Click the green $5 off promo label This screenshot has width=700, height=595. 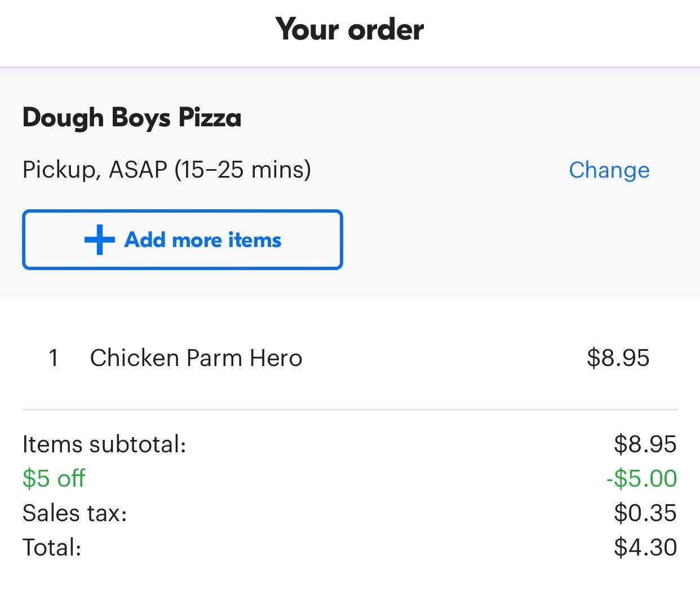pyautogui.click(x=54, y=479)
